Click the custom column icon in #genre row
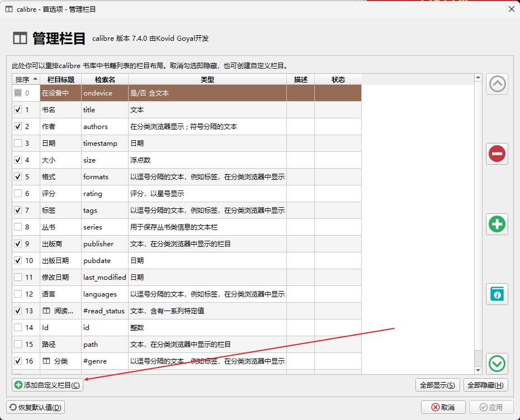The image size is (520, 420). (46, 361)
